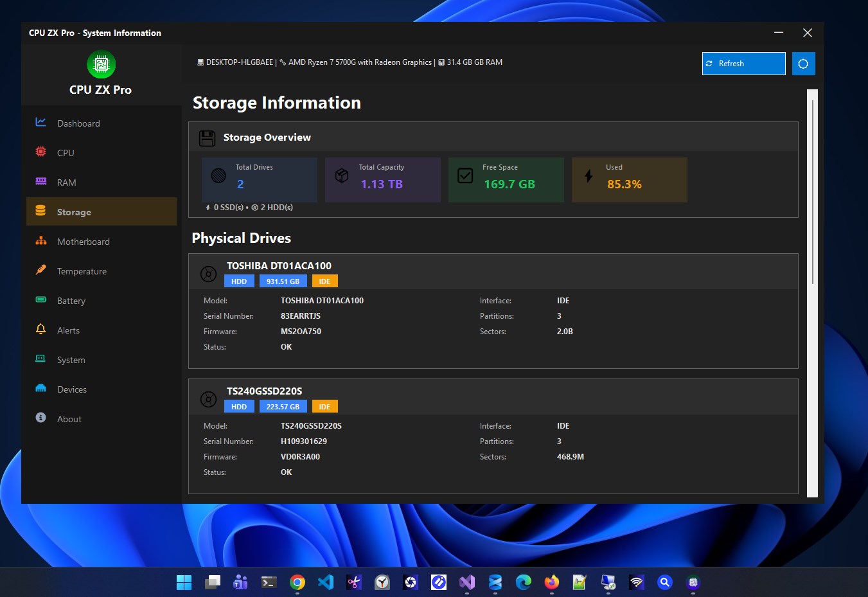The width and height of the screenshot is (868, 597).
Task: Click the About info icon
Action: 40,418
